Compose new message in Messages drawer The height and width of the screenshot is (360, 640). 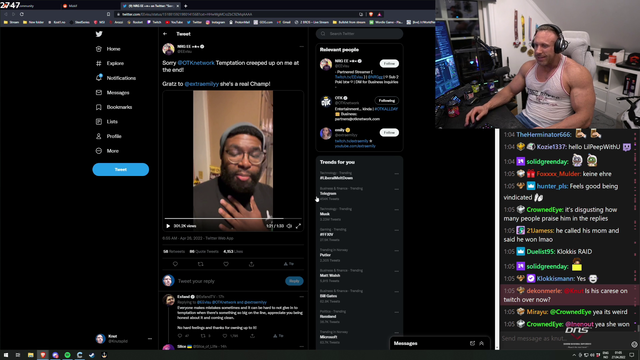coord(472,343)
